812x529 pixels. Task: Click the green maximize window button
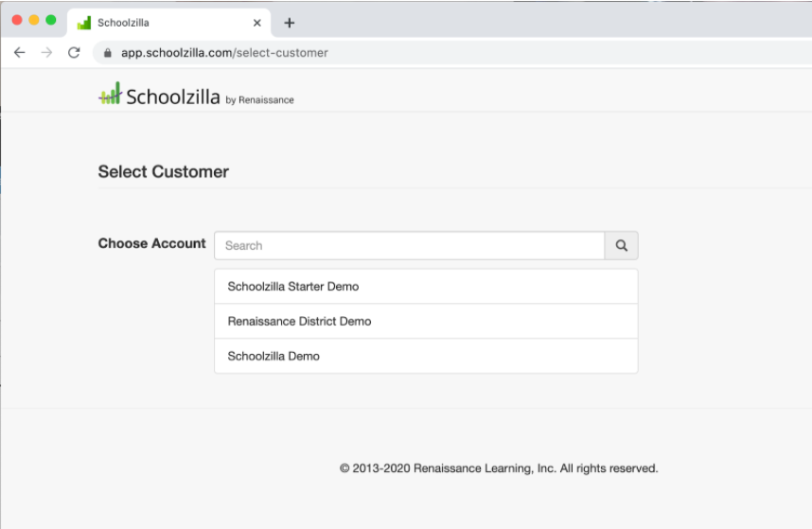tap(51, 20)
